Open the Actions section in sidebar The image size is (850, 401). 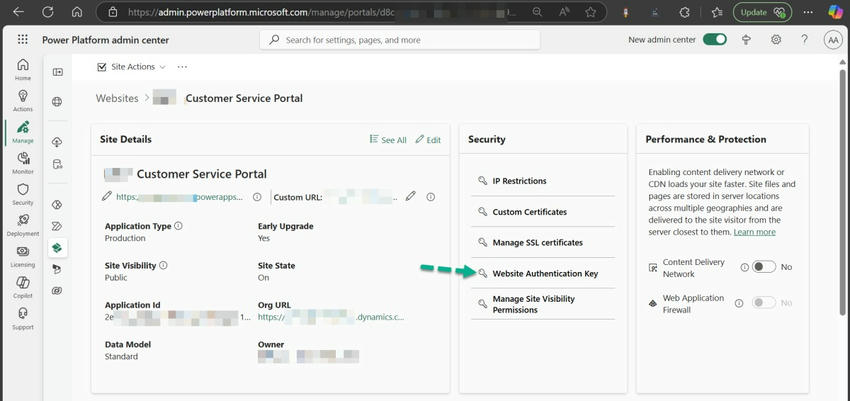[x=22, y=100]
